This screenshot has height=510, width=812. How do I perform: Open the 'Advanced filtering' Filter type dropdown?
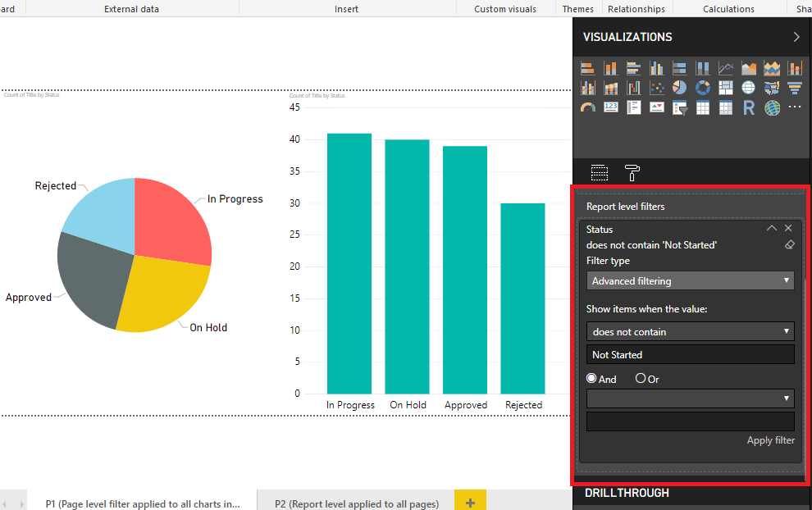[x=690, y=280]
